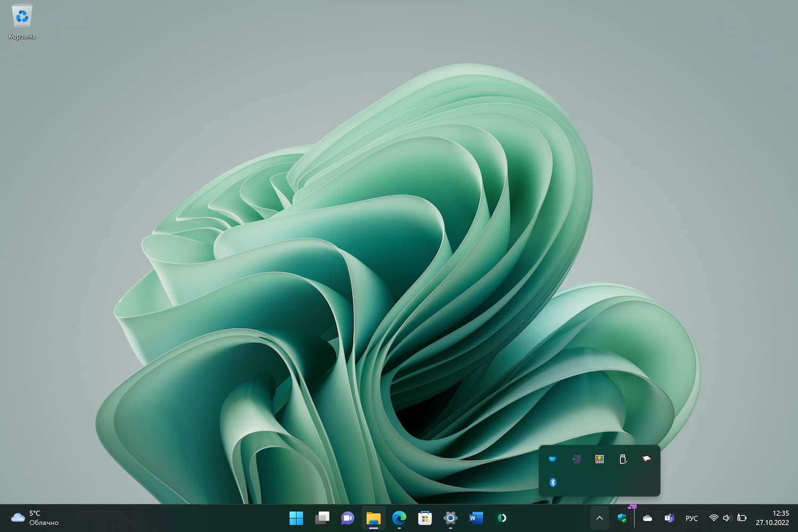
Task: Open Windows Security shield tray icon
Action: click(x=622, y=518)
